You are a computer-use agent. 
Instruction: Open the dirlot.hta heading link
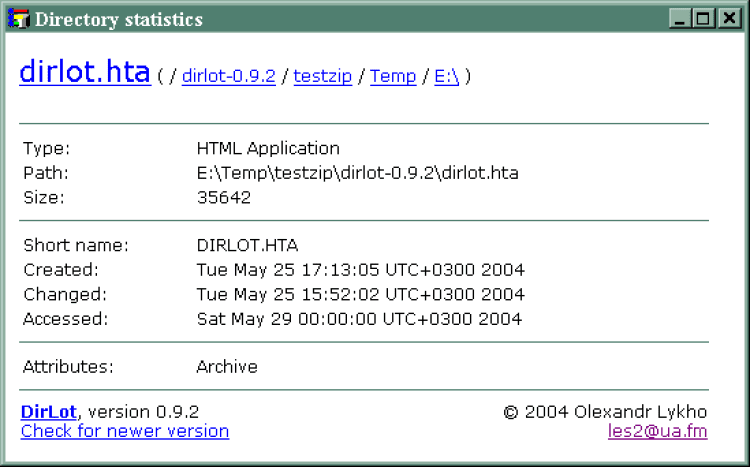pyautogui.click(x=85, y=72)
